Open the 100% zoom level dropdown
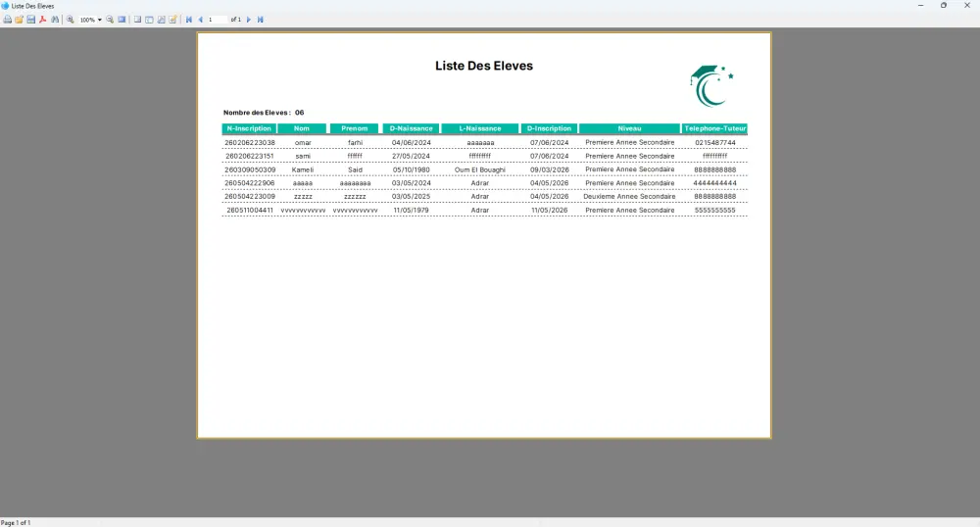 [99, 20]
